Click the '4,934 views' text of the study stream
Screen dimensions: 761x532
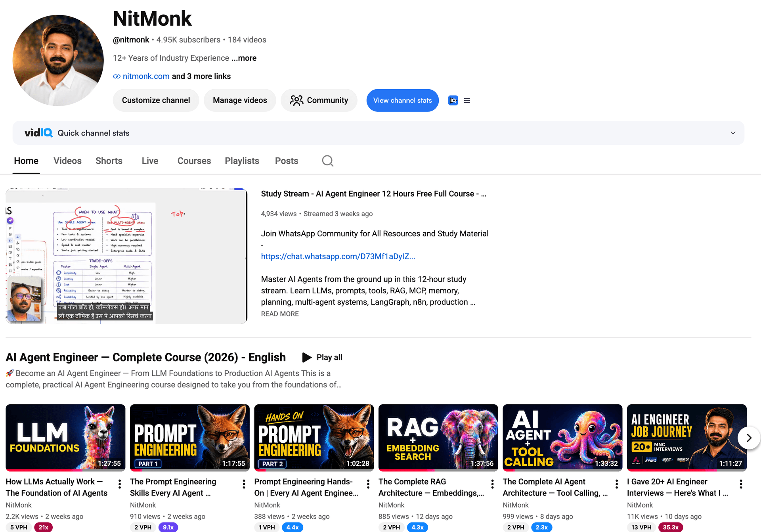tap(279, 214)
